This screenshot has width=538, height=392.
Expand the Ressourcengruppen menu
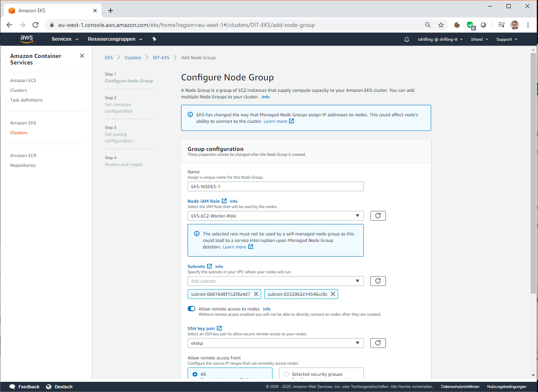115,39
